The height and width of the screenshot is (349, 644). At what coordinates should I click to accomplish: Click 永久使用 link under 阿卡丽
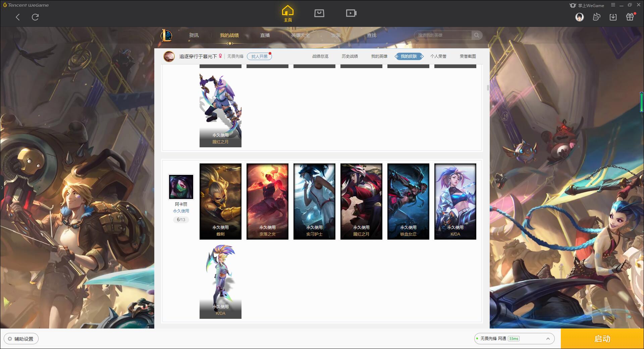click(x=181, y=211)
